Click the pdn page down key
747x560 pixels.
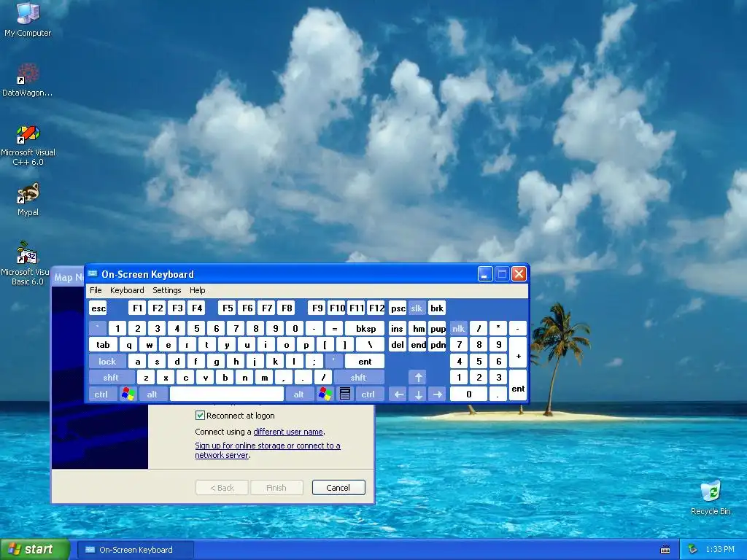coord(438,344)
